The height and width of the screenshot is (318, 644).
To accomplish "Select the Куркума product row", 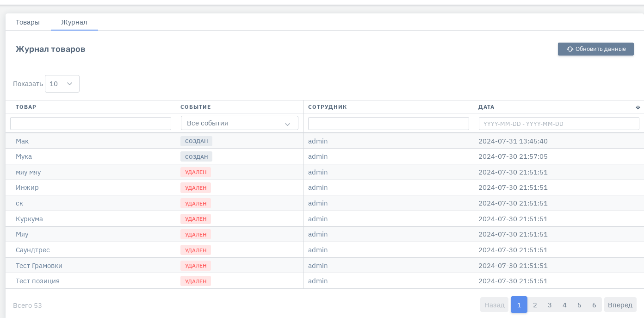I will pyautogui.click(x=29, y=219).
